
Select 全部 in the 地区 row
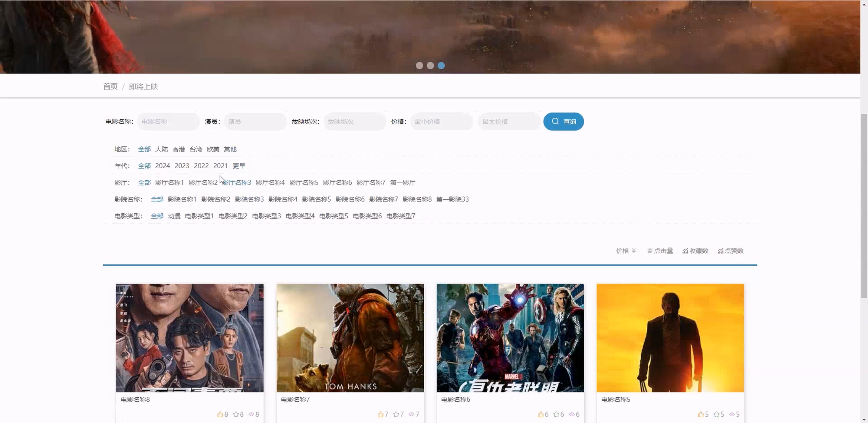point(144,149)
